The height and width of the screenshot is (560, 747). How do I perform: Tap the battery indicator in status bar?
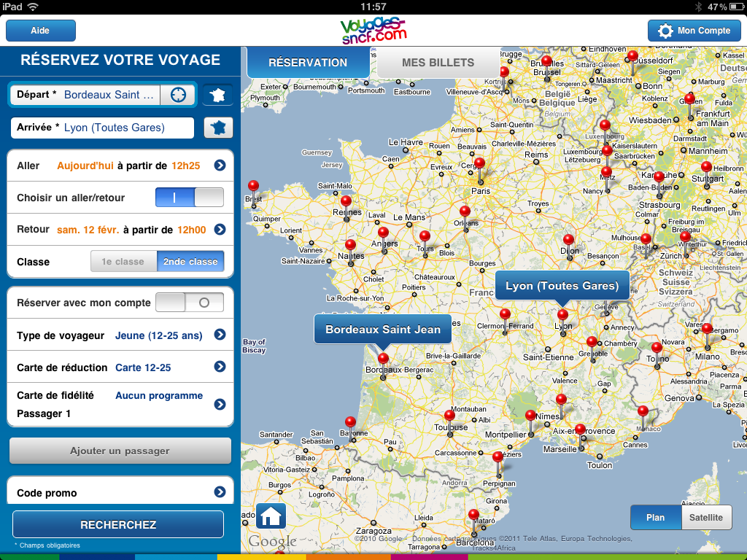coord(737,7)
